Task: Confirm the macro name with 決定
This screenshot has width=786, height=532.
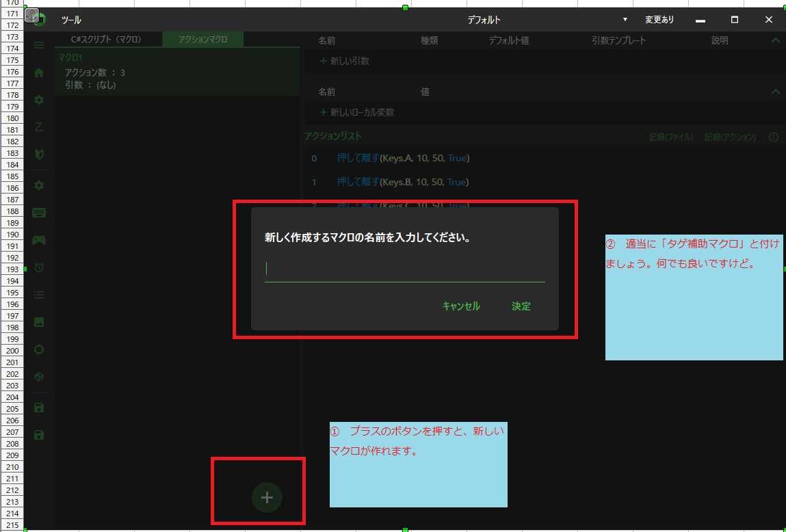Action: click(521, 306)
